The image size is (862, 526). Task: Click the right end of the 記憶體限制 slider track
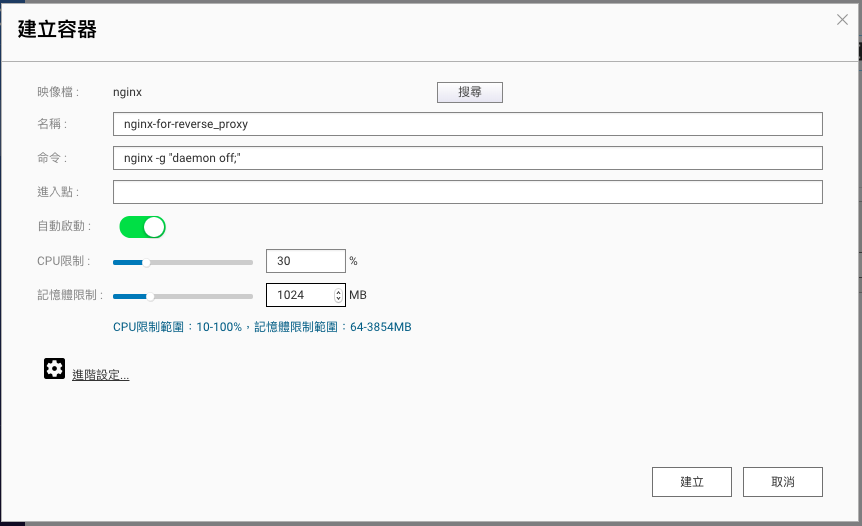click(x=250, y=296)
